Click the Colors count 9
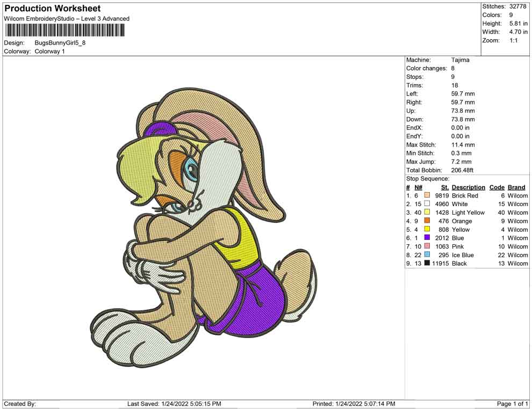This screenshot has width=532, height=409. [511, 15]
